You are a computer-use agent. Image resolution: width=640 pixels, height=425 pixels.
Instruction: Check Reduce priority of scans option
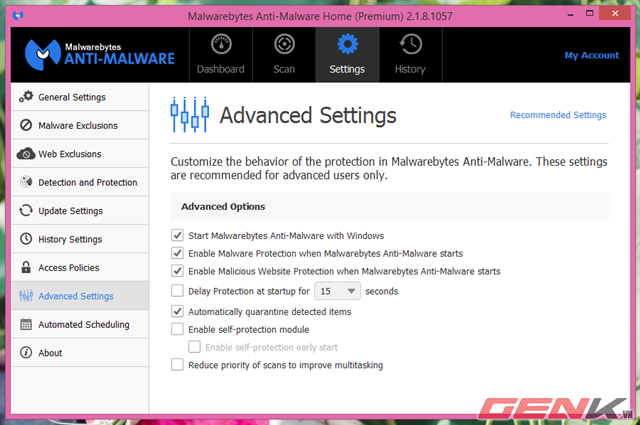[x=177, y=365]
